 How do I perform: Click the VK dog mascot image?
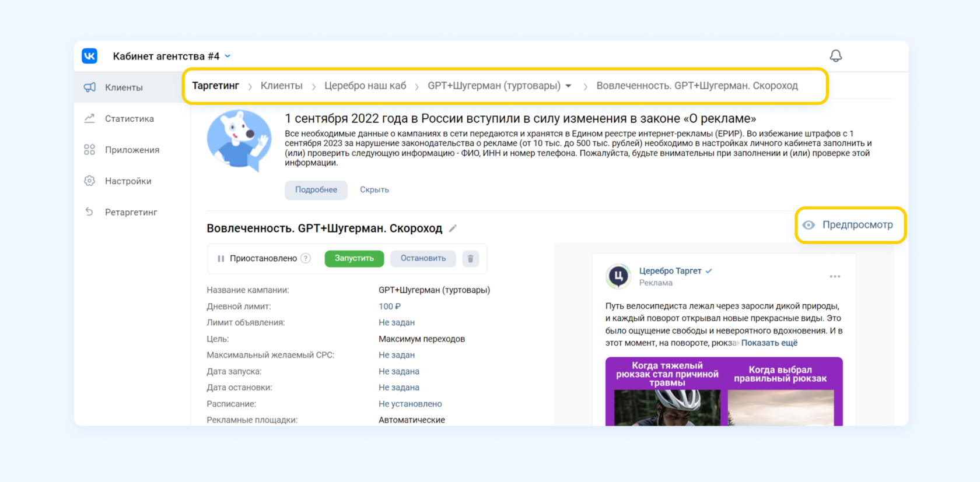pos(239,140)
